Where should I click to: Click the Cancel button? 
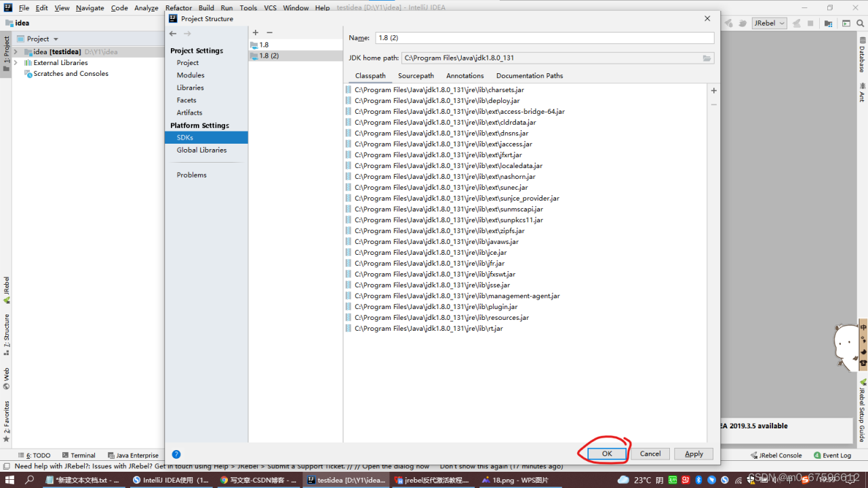coord(650,454)
